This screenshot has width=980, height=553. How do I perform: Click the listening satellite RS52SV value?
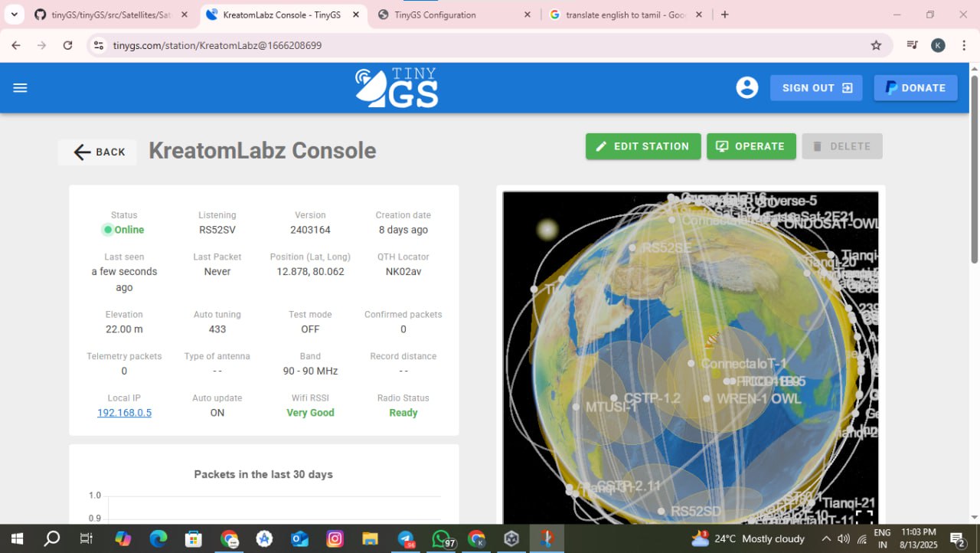(x=217, y=230)
